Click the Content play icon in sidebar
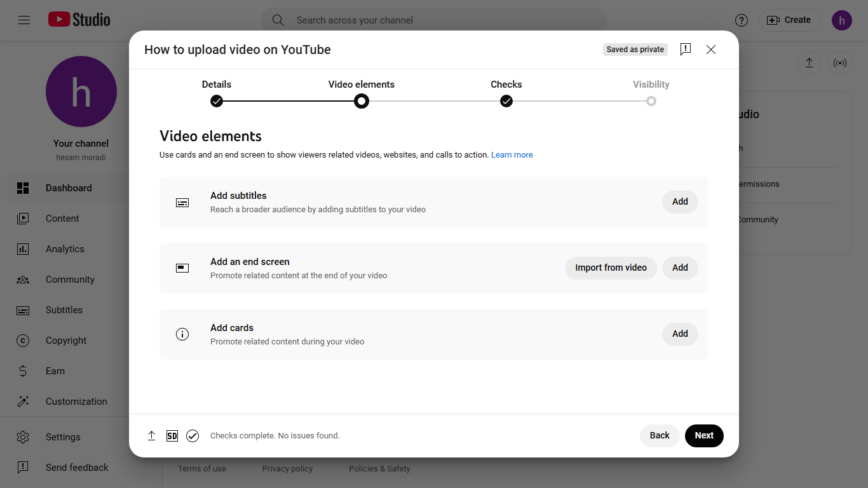 pyautogui.click(x=23, y=219)
